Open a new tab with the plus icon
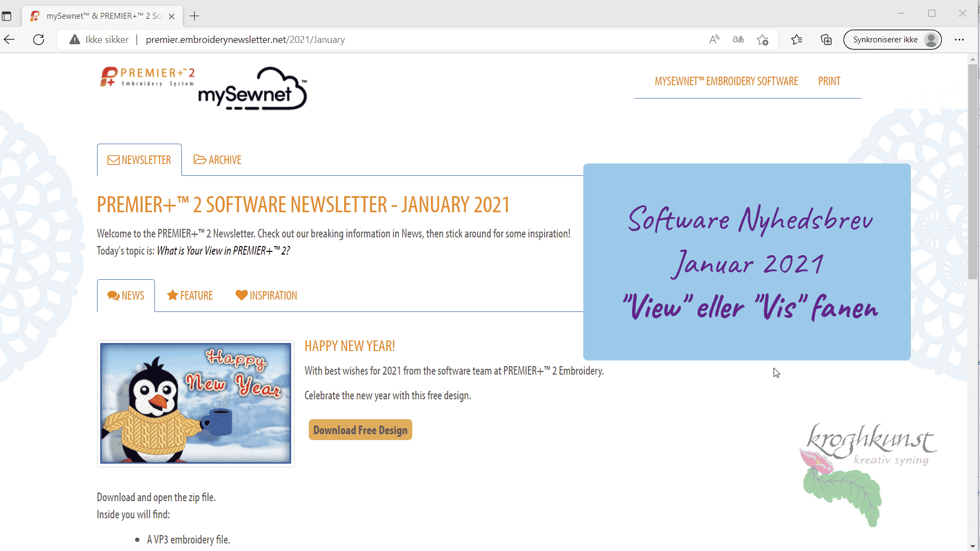Viewport: 980px width, 551px height. click(194, 16)
